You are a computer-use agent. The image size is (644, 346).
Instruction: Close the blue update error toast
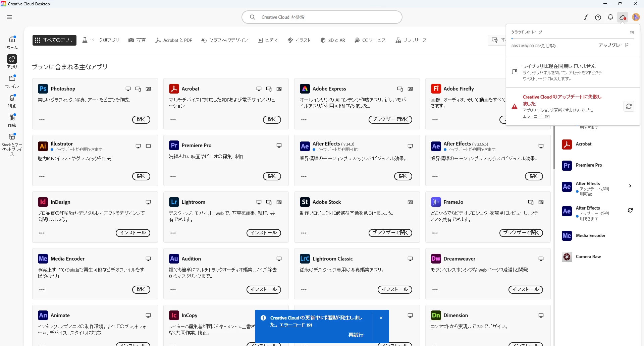point(381,318)
